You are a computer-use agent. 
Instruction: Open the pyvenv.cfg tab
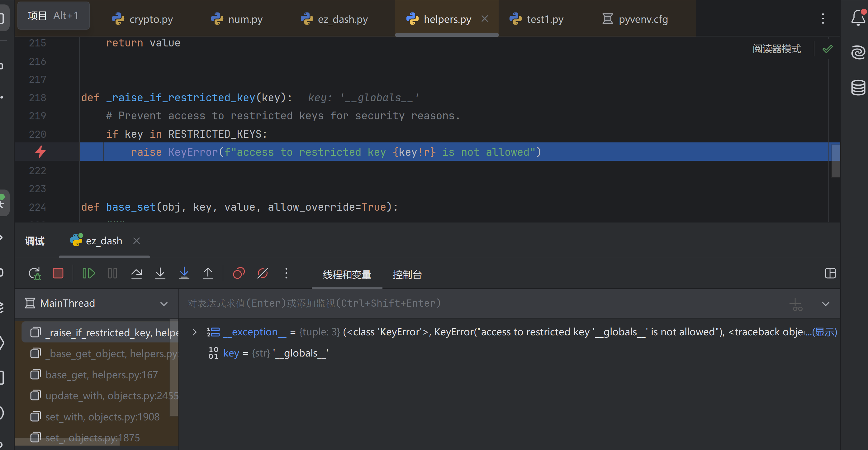pyautogui.click(x=635, y=19)
